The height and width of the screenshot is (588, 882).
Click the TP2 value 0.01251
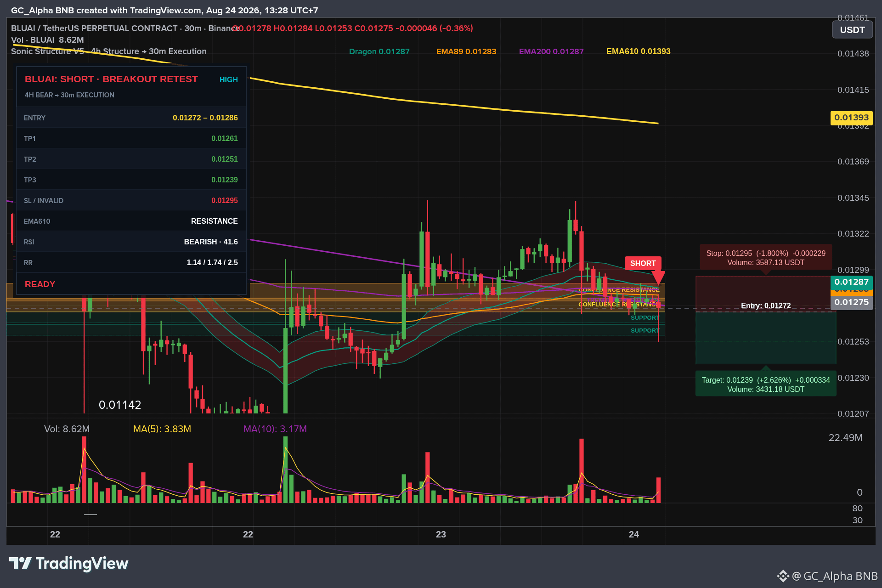pyautogui.click(x=225, y=159)
